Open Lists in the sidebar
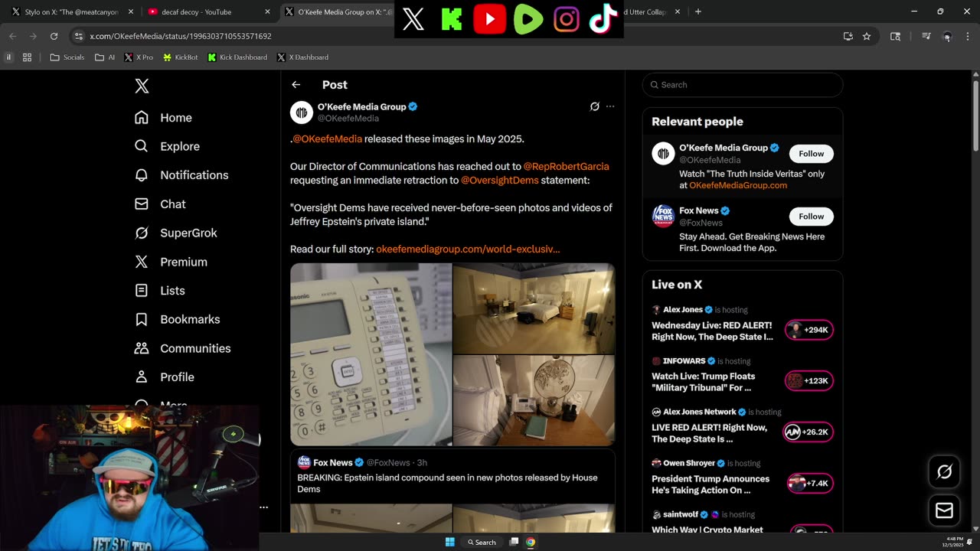Screen dimensions: 980x551 159,291
